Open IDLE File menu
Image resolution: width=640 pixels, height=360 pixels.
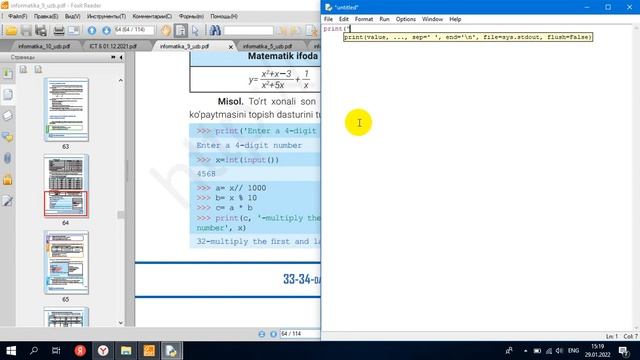328,19
